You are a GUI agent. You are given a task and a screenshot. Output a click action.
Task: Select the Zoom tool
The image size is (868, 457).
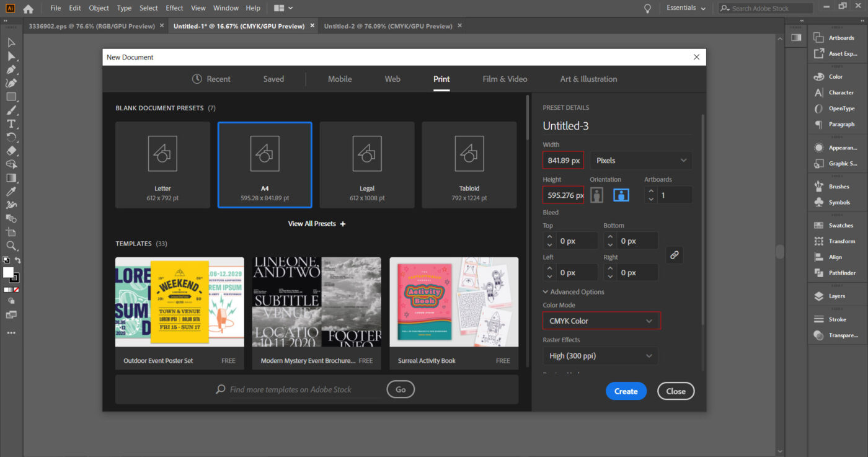(x=11, y=246)
